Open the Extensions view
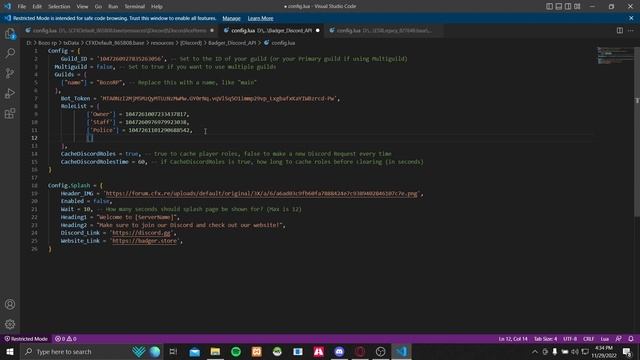This screenshot has width=640, height=360. tap(10, 113)
